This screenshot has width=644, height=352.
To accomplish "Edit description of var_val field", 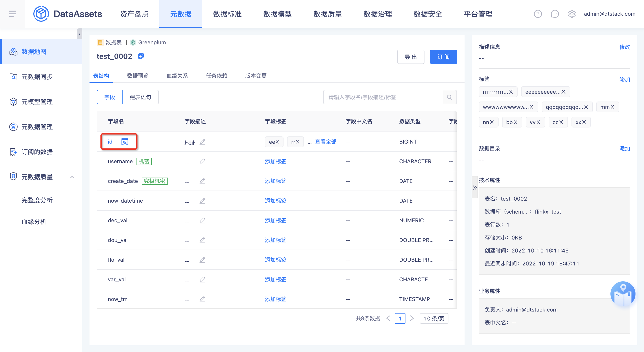I will [x=202, y=279].
